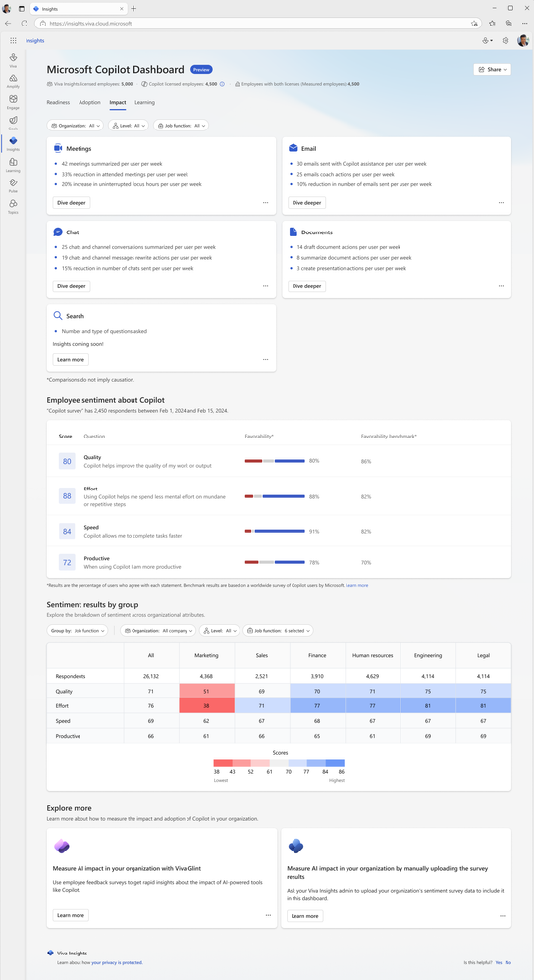Click the Human resources column header
Viewport: 534px width, 980px height.
373,655
